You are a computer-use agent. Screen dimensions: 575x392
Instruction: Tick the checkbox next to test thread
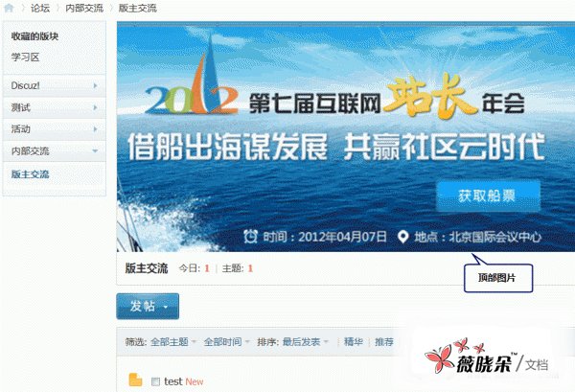click(x=155, y=381)
